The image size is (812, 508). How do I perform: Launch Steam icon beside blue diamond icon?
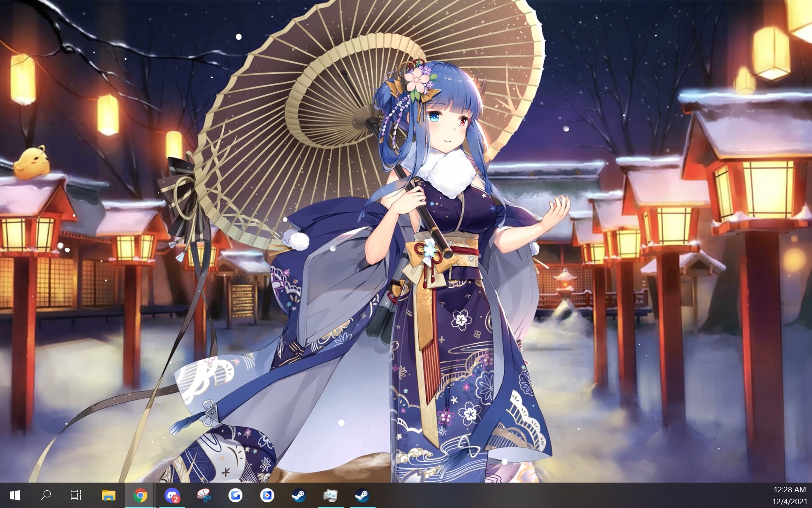[x=299, y=495]
